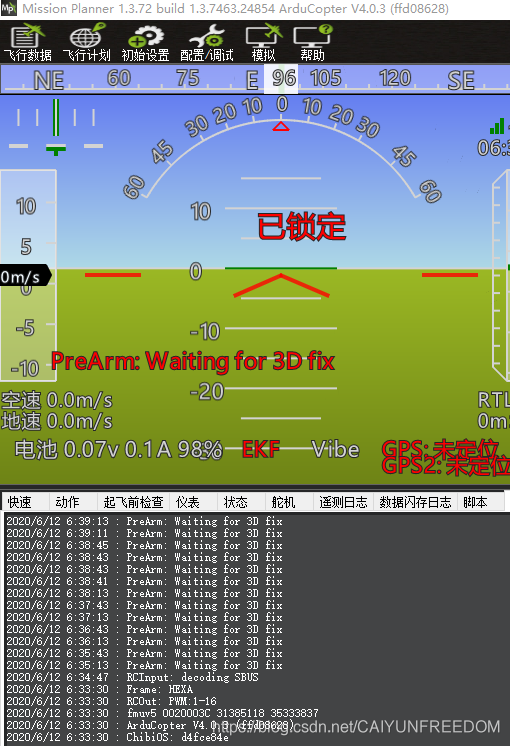The height and width of the screenshot is (746, 510).
Task: Switch to the 遥测日志 tab
Action: (343, 502)
